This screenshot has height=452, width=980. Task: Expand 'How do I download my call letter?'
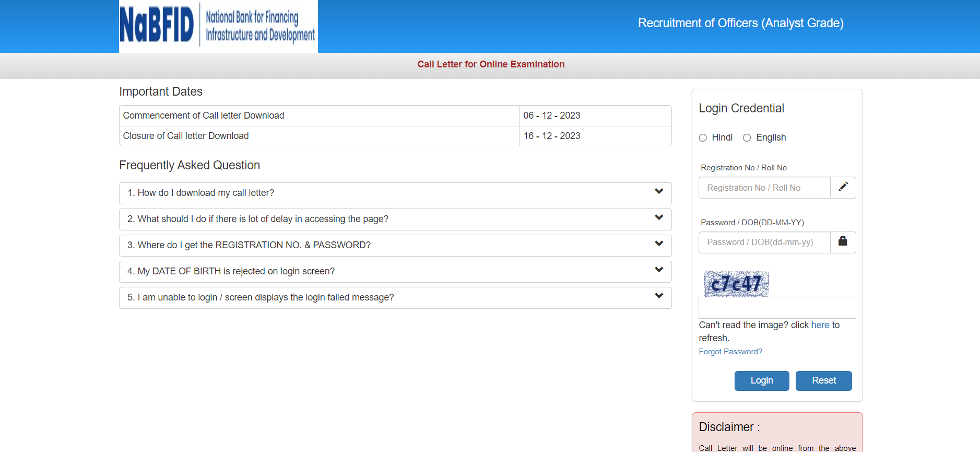point(200,193)
